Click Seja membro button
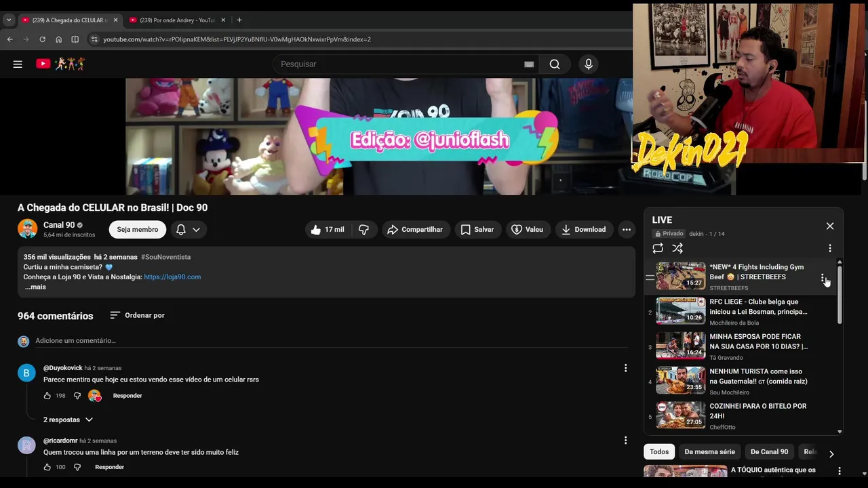This screenshot has height=488, width=868. click(x=138, y=230)
